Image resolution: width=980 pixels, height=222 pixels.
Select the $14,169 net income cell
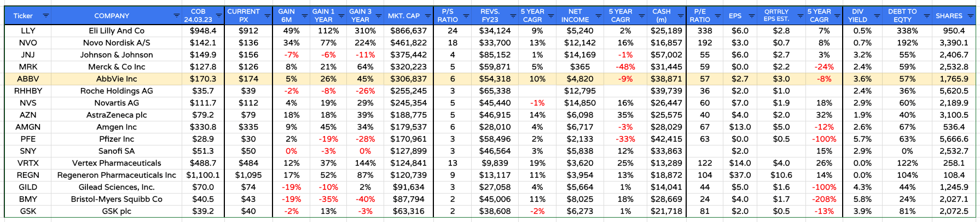(x=580, y=55)
